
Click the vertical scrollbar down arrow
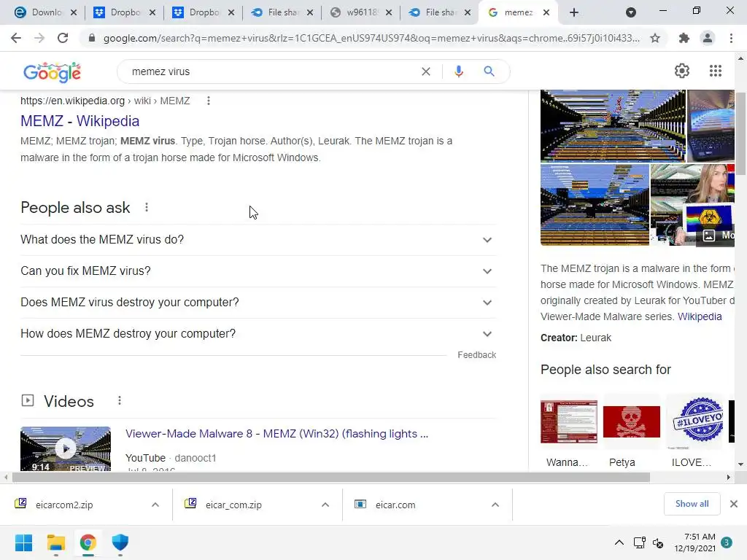pos(740,464)
